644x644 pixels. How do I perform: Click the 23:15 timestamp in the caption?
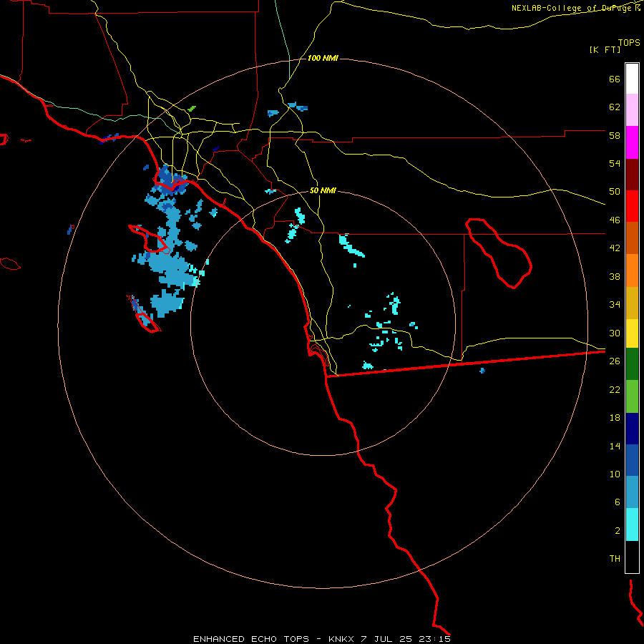coord(434,639)
